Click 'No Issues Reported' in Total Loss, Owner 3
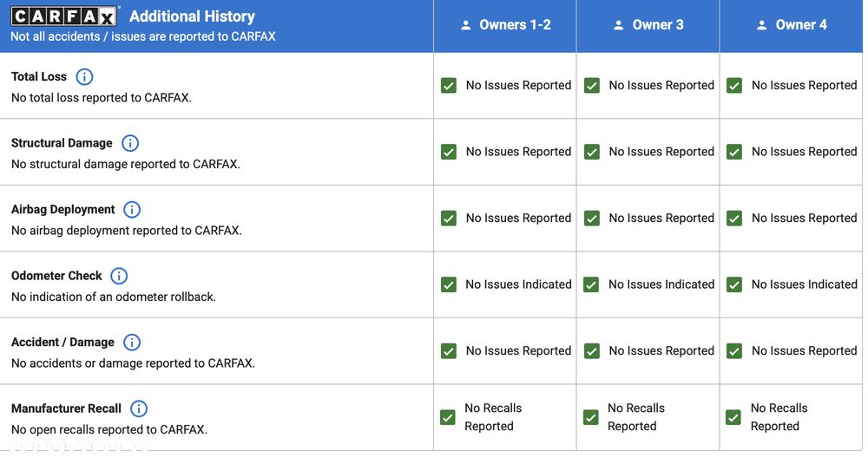868x464 pixels. tap(661, 86)
